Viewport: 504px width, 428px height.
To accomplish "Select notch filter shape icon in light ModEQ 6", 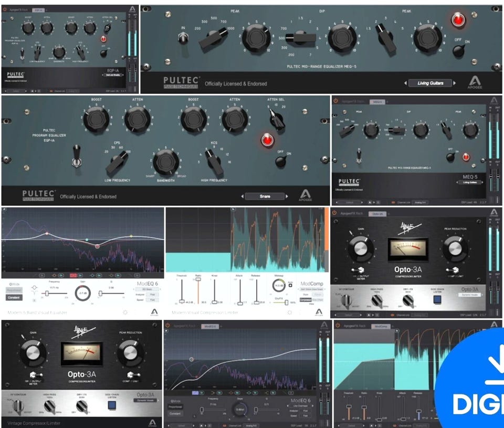I will click(x=35, y=293).
